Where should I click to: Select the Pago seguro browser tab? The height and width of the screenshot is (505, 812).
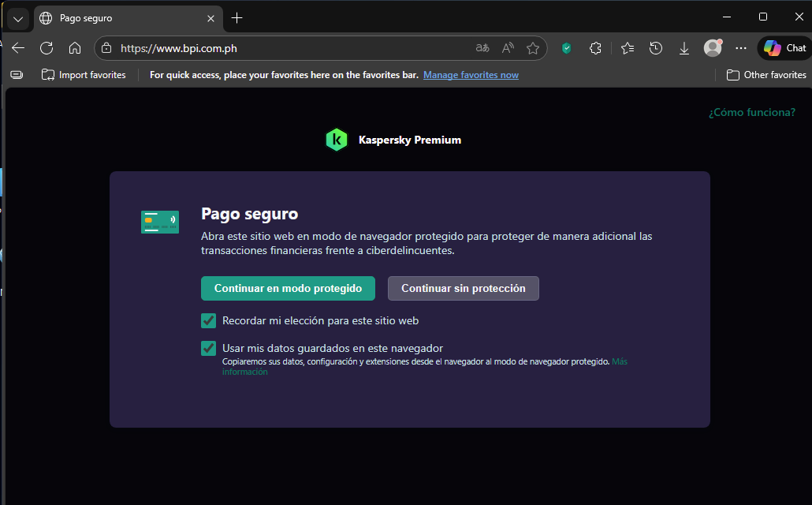pos(129,18)
